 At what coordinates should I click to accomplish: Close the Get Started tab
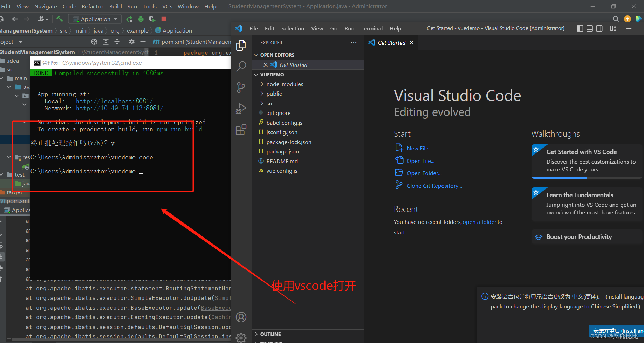tap(412, 42)
